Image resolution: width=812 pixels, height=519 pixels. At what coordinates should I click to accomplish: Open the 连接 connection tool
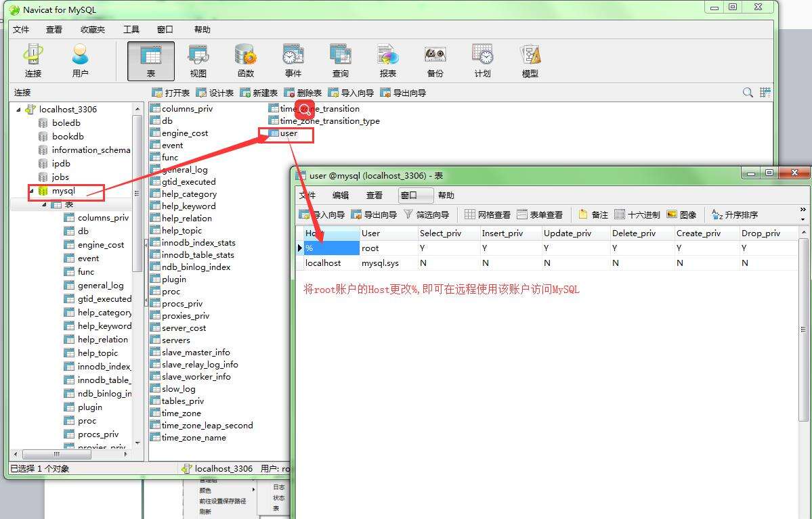click(33, 60)
